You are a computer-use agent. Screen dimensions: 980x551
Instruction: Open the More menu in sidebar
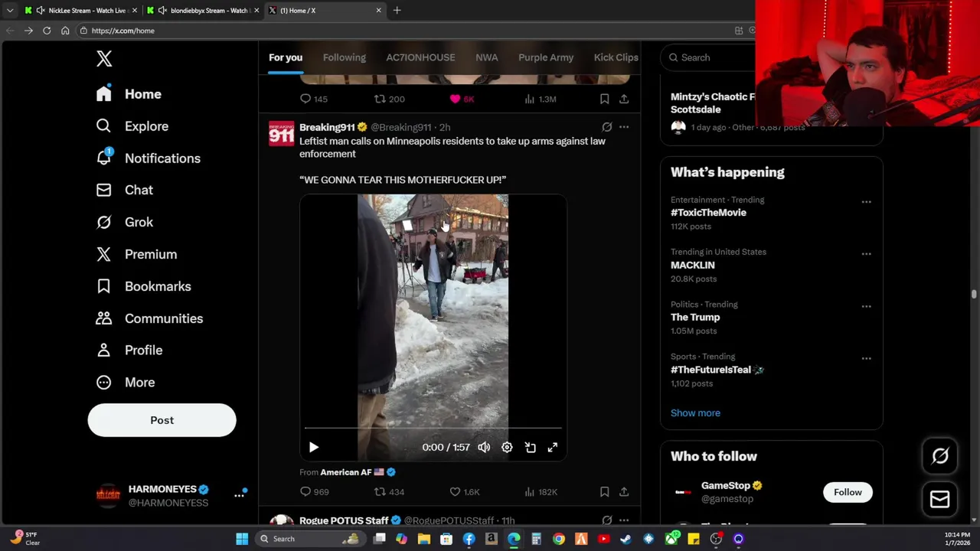(x=125, y=382)
